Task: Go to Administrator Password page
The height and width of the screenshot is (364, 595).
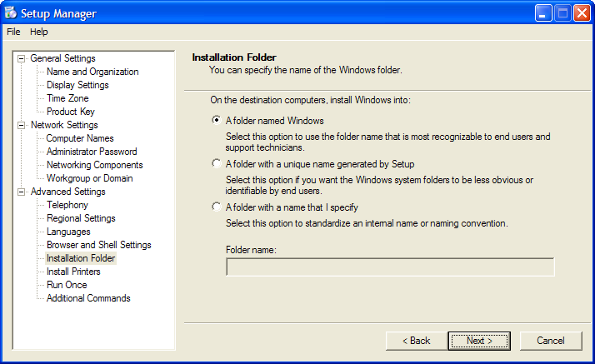Action: point(92,152)
